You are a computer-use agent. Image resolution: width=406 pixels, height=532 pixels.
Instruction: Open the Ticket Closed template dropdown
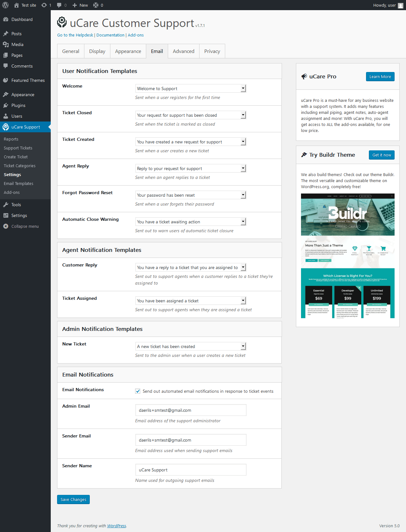pyautogui.click(x=191, y=115)
